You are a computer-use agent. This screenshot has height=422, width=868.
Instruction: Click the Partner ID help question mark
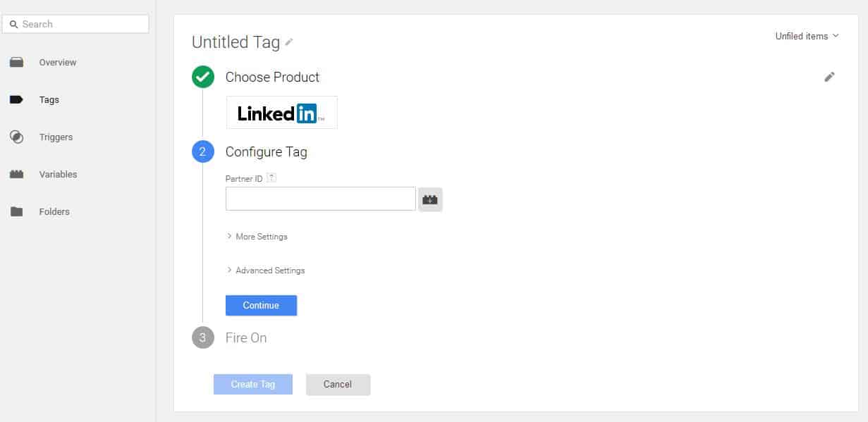[271, 178]
